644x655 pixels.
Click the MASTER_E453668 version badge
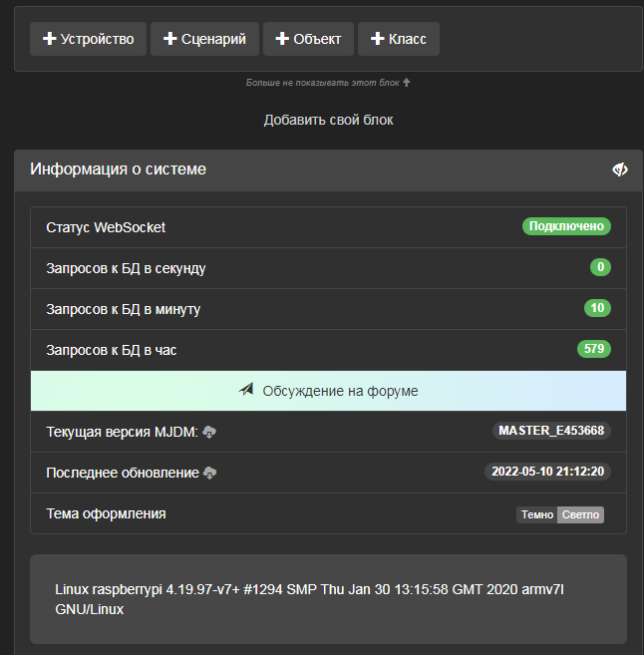(551, 431)
